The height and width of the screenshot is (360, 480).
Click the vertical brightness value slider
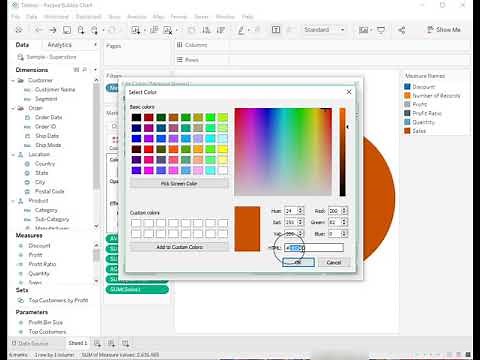click(343, 152)
